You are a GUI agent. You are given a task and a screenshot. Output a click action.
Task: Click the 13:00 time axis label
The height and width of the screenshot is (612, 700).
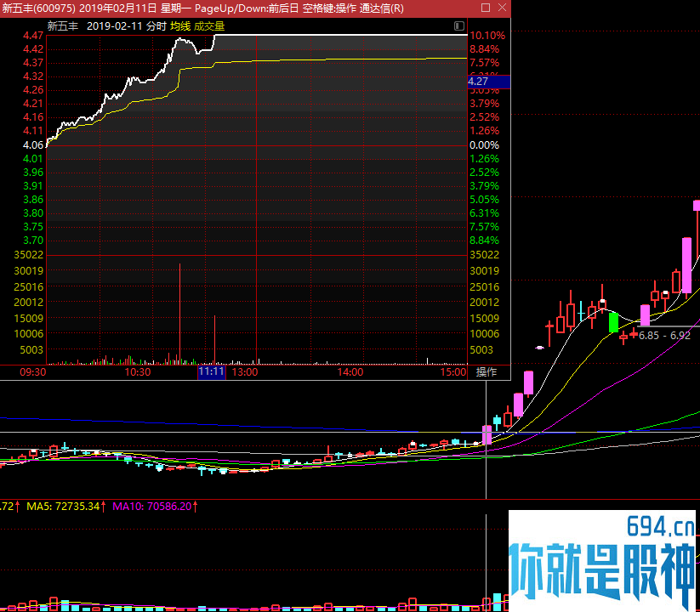[245, 372]
